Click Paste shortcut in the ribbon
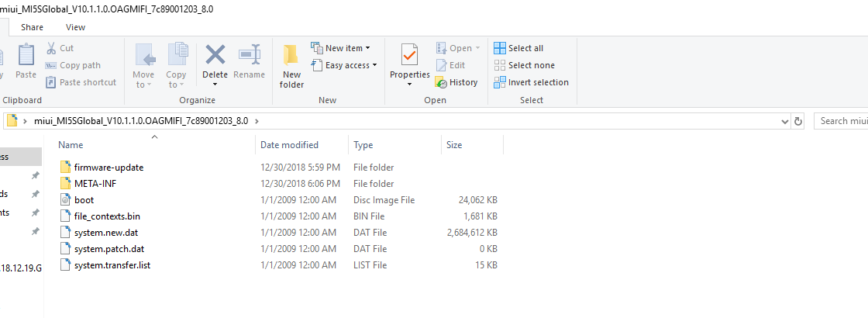Screen dimensions: 868x318 point(81,82)
